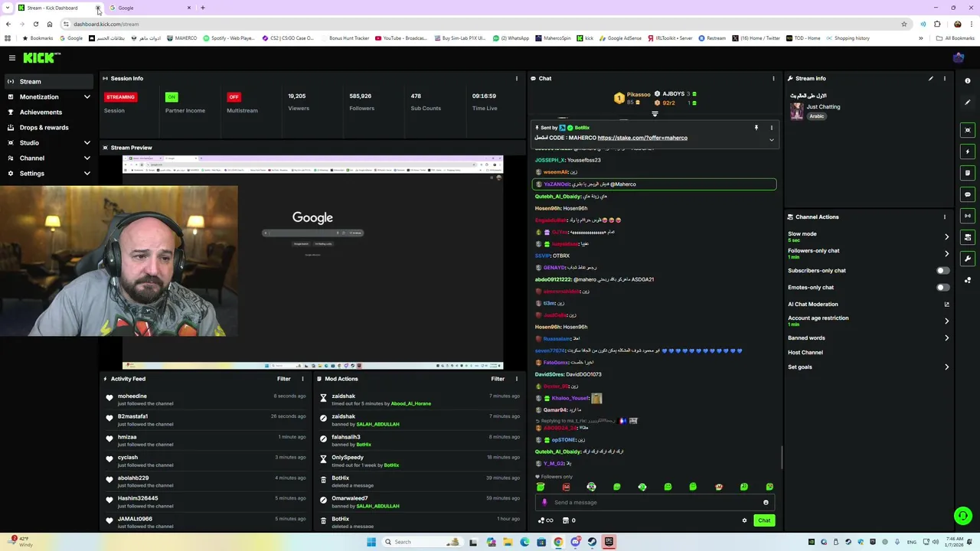Unpin the pinned BotRix message
Screen dimensions: 980x551
pos(756,128)
